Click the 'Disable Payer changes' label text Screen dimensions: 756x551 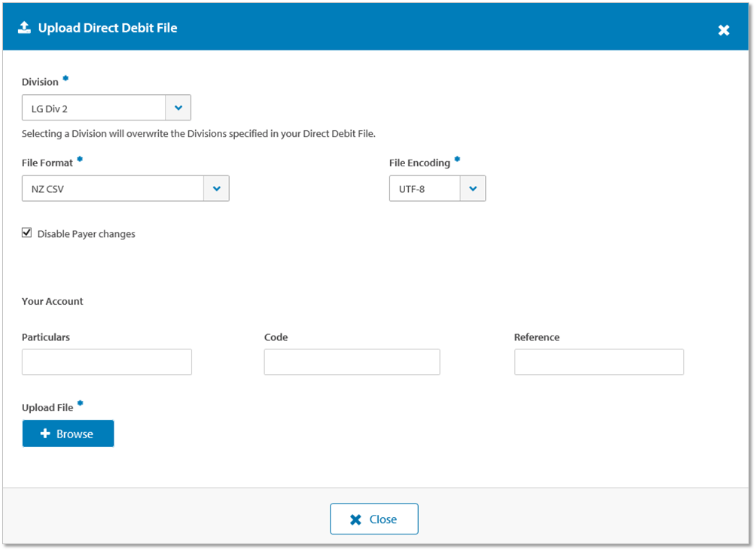86,234
